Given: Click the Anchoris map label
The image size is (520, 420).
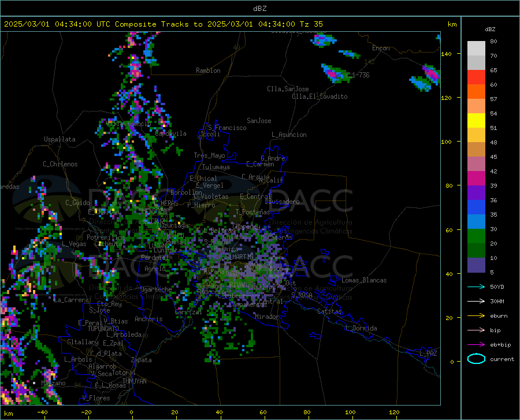Looking at the screenshot, I should pyautogui.click(x=148, y=319).
